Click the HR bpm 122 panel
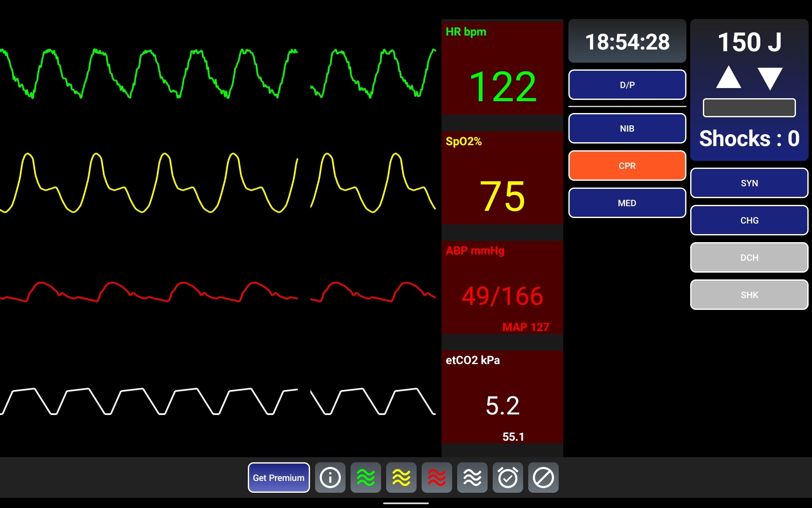The image size is (812, 508). click(x=502, y=68)
